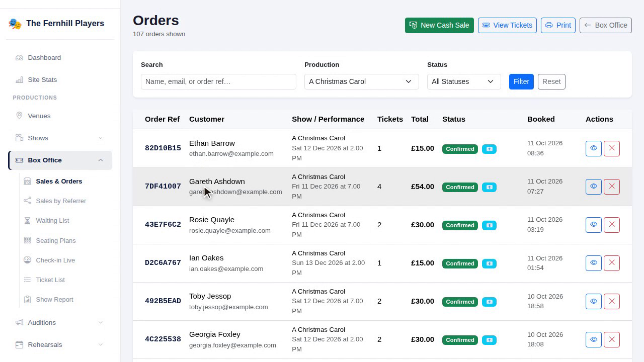Screen dimensions: 644x362
Task: Go to Dashboard in sidebar
Action: pyautogui.click(x=60, y=57)
